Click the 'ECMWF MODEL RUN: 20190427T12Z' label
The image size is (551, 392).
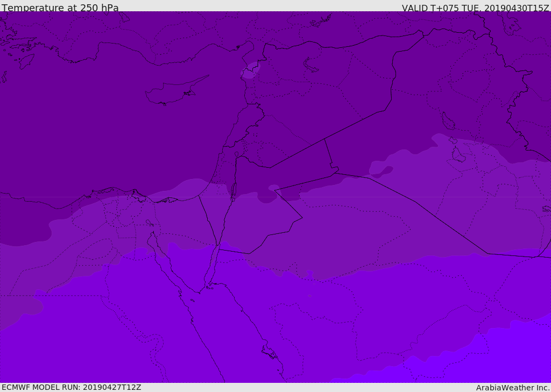tap(72, 387)
